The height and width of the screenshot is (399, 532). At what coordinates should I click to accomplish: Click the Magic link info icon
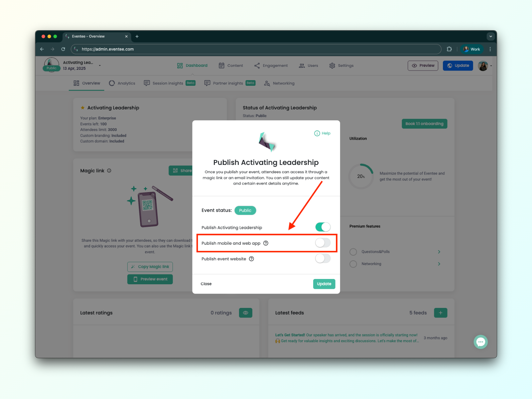coord(109,171)
